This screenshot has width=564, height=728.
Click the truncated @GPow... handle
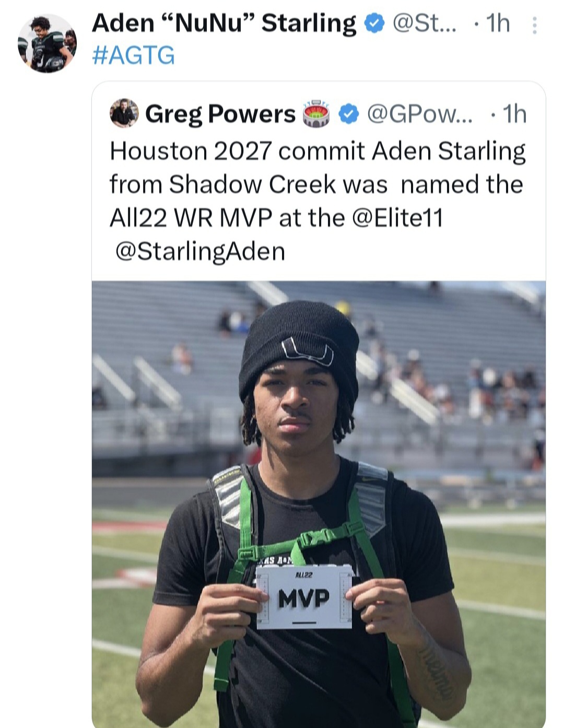pyautogui.click(x=419, y=114)
